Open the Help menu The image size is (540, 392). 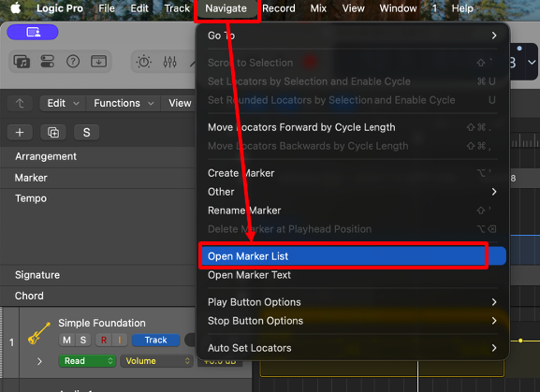pos(462,8)
